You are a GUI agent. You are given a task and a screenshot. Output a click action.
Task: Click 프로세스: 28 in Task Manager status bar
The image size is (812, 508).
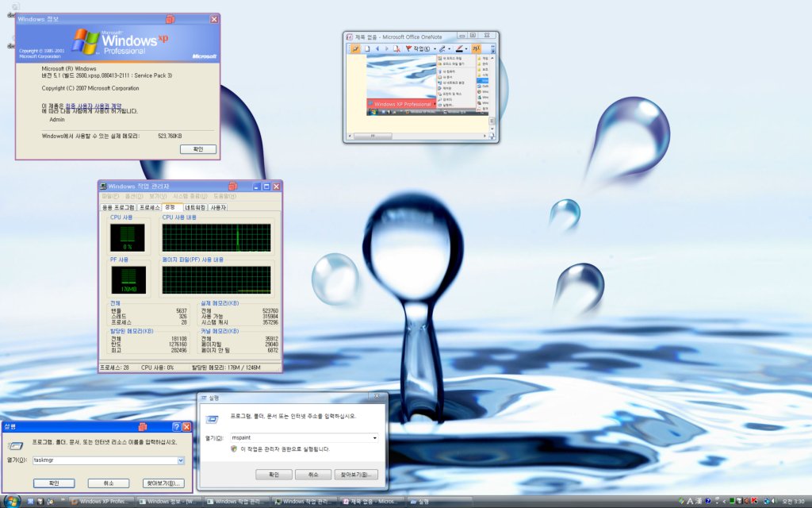click(x=114, y=368)
